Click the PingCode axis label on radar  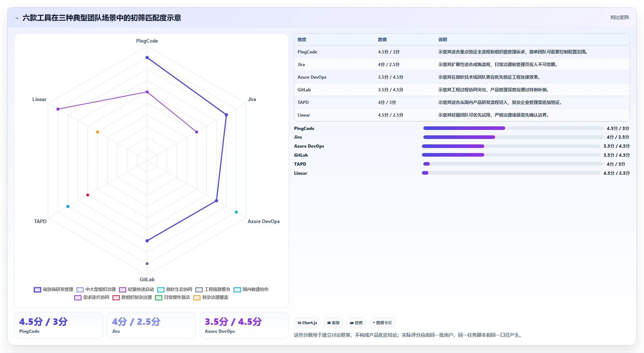click(147, 41)
